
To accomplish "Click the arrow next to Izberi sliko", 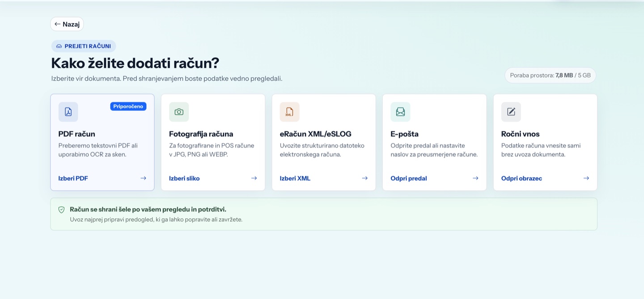I will (x=254, y=178).
